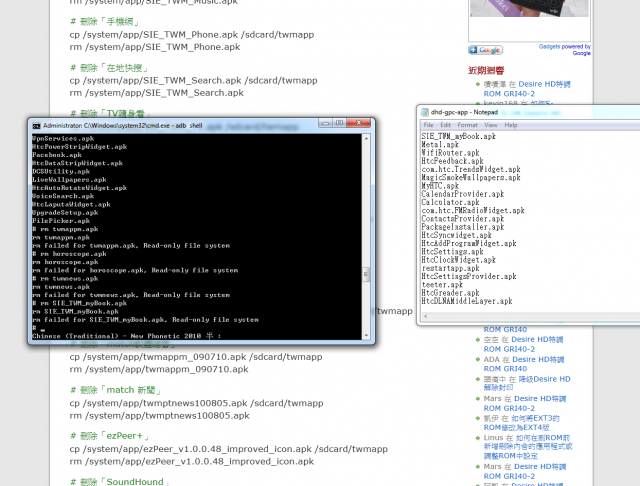This screenshot has width=640, height=486.
Task: Open the View menu in Notepad
Action: coord(491,125)
